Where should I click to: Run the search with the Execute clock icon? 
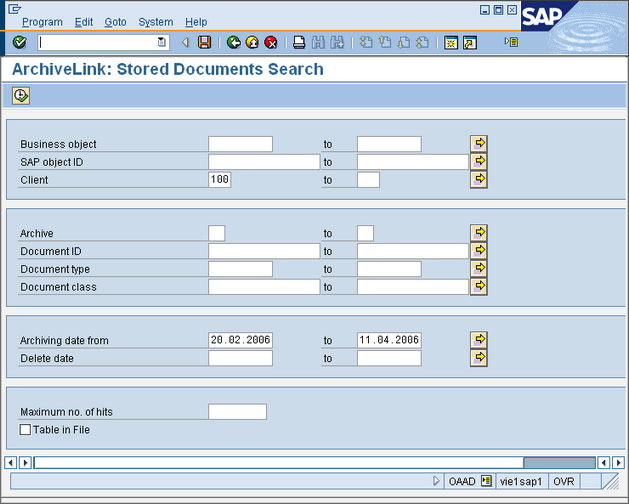20,96
